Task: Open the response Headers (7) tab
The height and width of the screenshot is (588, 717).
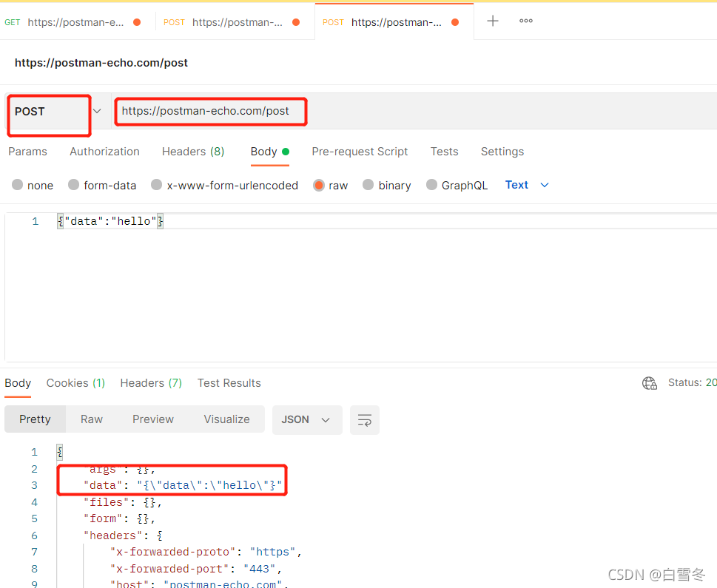Action: (151, 382)
